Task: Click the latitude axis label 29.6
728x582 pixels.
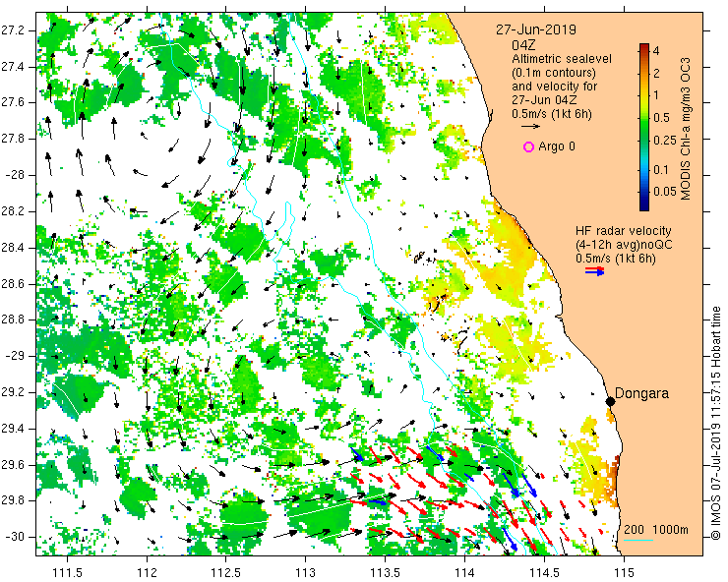Action: (13, 465)
